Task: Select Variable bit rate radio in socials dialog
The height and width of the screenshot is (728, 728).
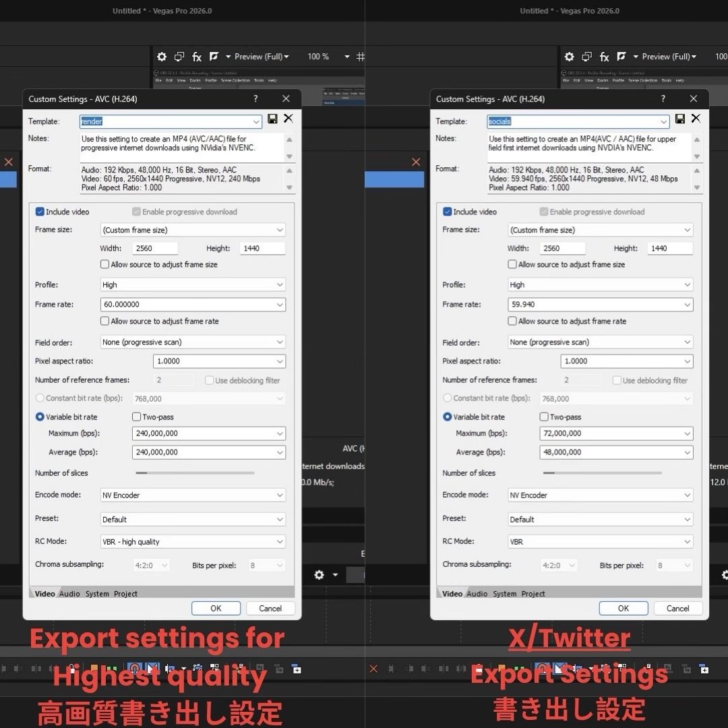Action: tap(448, 417)
